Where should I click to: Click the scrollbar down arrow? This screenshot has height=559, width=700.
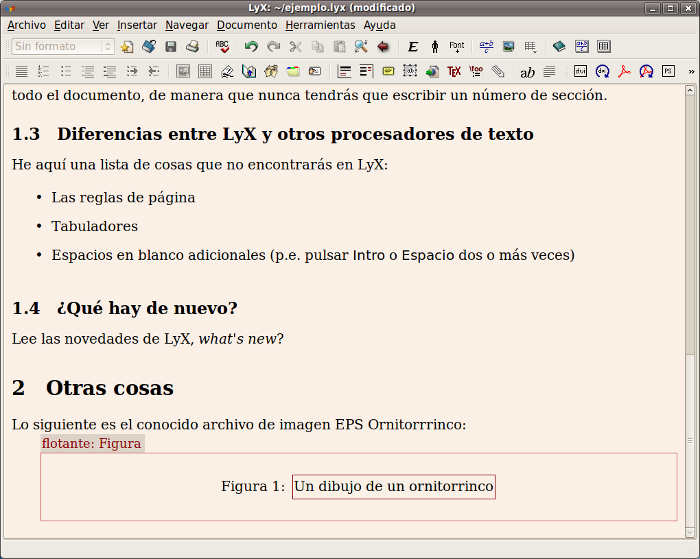[690, 532]
